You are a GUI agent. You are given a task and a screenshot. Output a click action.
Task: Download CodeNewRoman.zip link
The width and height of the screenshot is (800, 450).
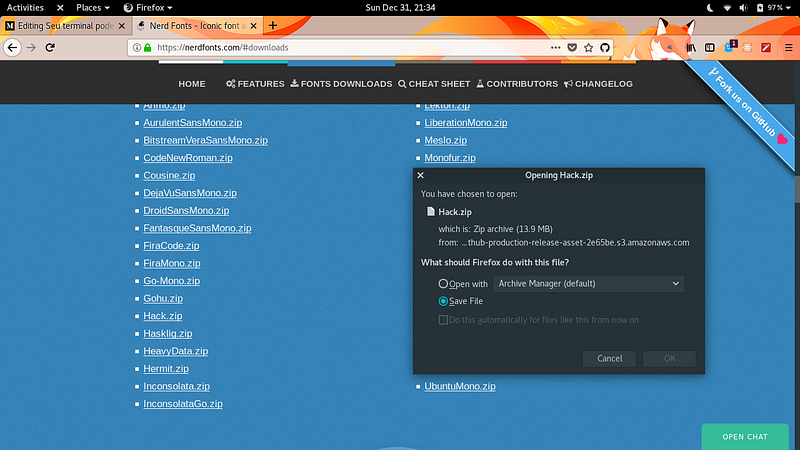click(x=188, y=158)
